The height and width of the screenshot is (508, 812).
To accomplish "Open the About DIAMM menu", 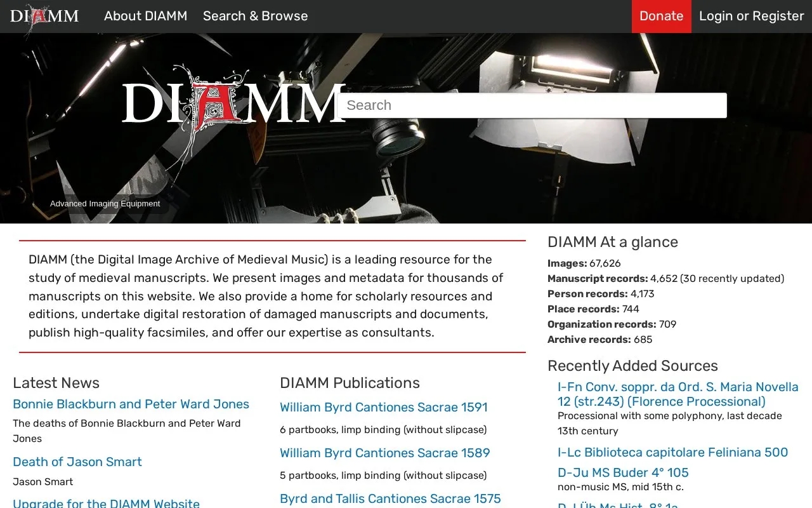I will pos(146,16).
